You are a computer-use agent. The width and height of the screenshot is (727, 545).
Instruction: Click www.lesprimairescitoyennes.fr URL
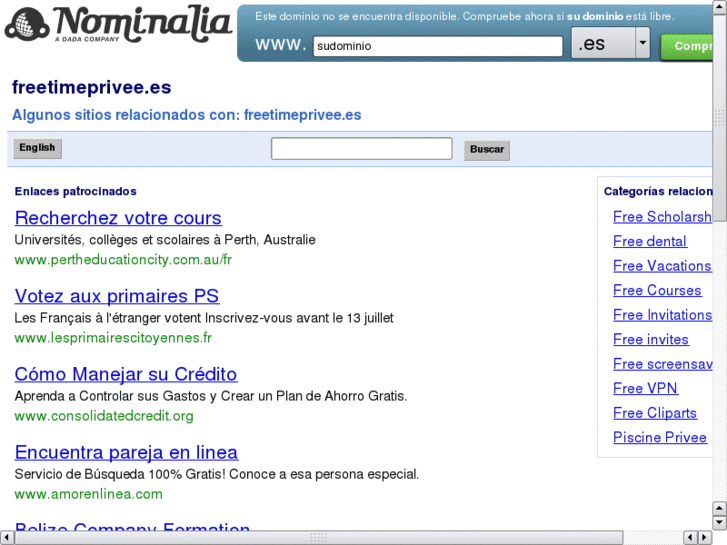coord(113,338)
